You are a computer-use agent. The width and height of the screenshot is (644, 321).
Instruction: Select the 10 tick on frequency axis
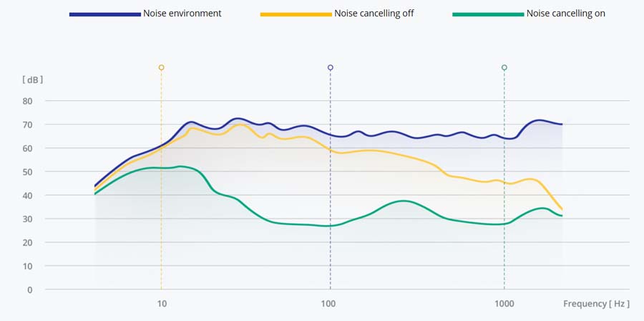(x=162, y=304)
